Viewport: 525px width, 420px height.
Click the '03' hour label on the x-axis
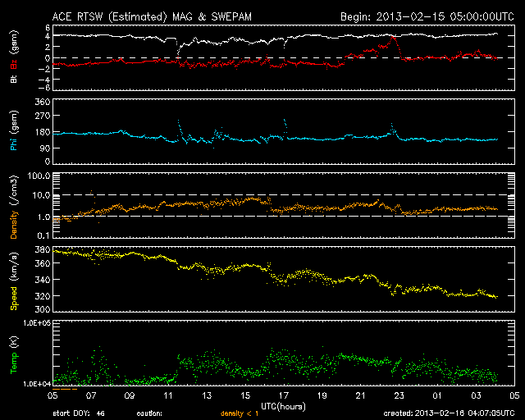[476, 395]
